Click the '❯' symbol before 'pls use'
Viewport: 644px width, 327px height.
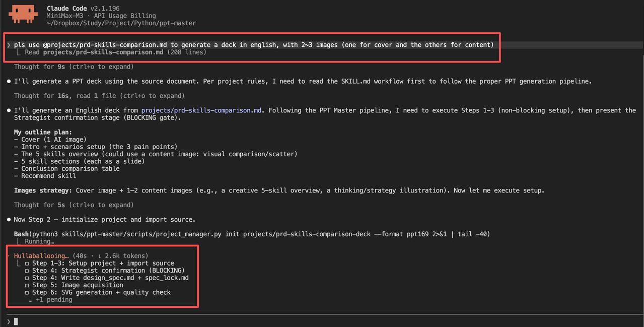tap(9, 45)
